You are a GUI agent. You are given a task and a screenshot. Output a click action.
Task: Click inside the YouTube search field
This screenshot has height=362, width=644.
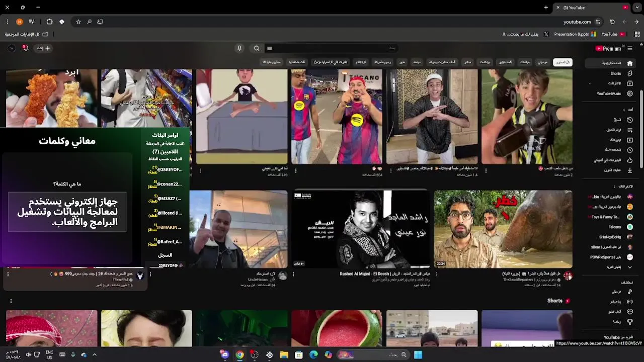(x=332, y=48)
